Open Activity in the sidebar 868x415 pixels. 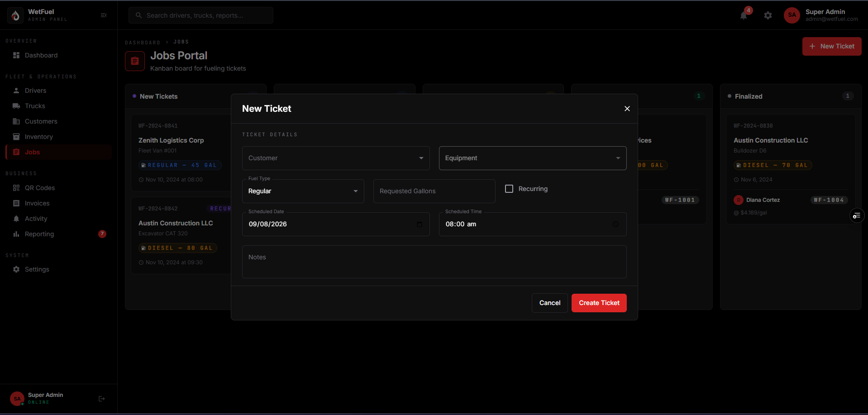tap(59, 219)
